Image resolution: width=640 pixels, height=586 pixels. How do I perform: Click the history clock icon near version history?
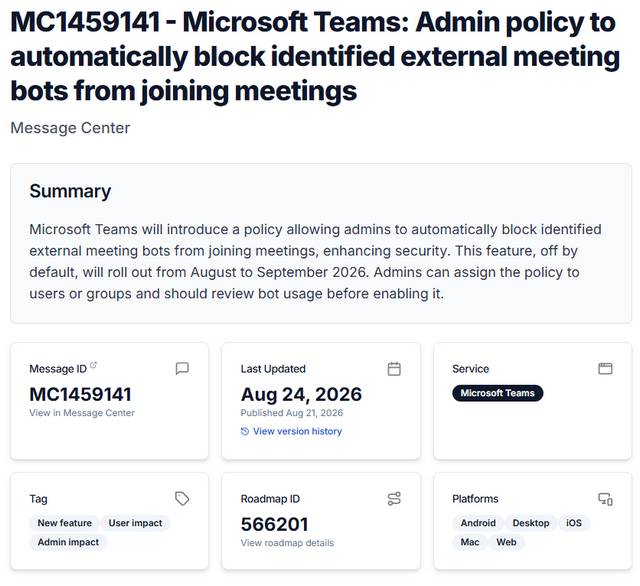(245, 431)
